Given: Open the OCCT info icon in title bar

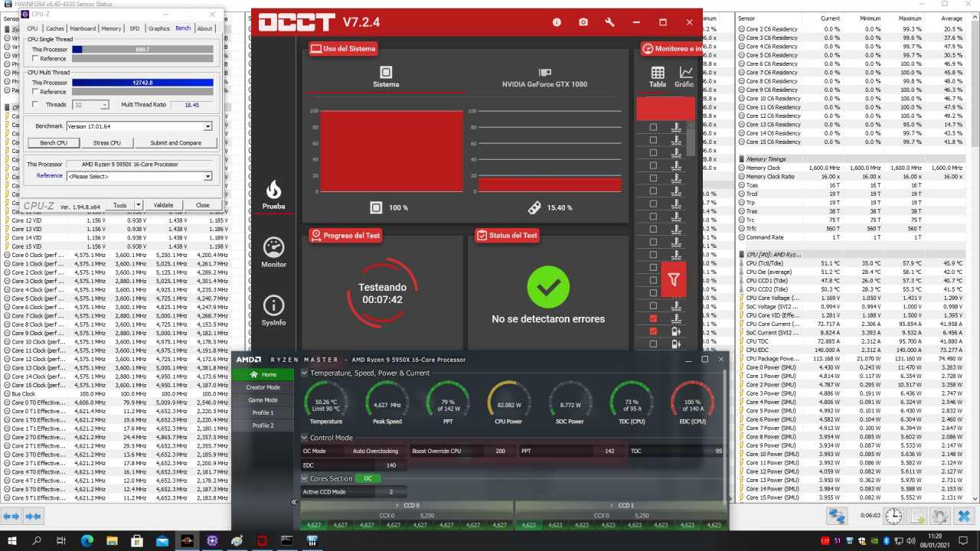Looking at the screenshot, I should (557, 22).
